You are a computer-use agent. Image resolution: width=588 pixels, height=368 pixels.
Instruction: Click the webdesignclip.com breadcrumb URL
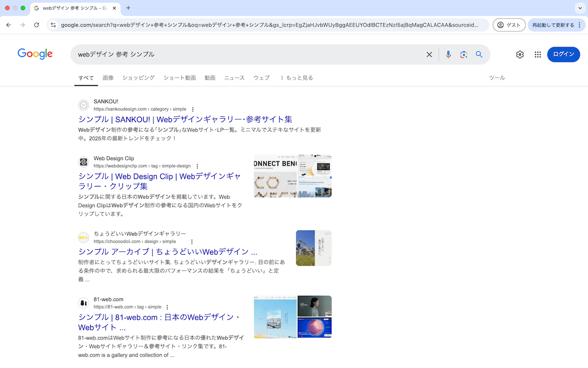point(142,166)
